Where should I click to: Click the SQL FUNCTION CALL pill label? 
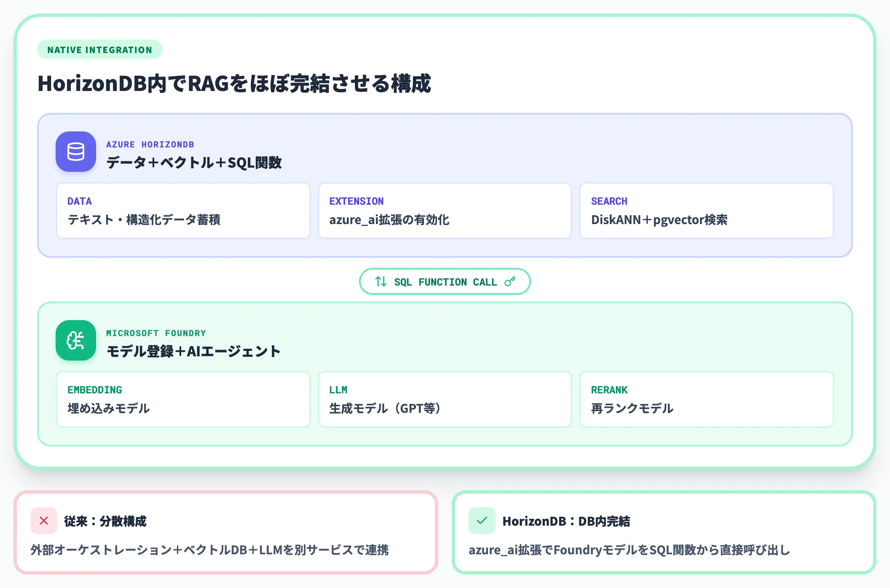coord(445,281)
